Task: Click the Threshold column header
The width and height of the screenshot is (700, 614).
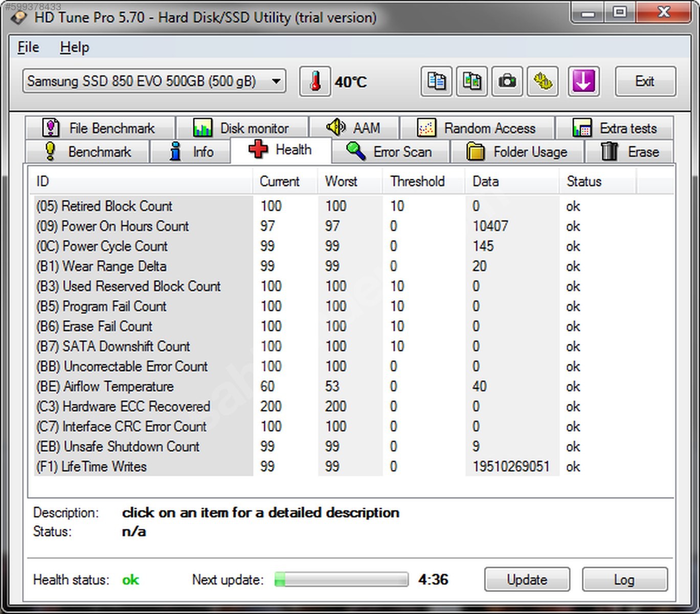Action: point(424,181)
